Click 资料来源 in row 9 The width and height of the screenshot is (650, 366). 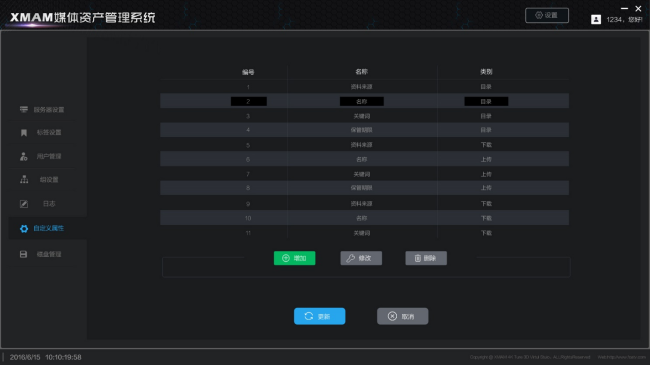point(361,204)
